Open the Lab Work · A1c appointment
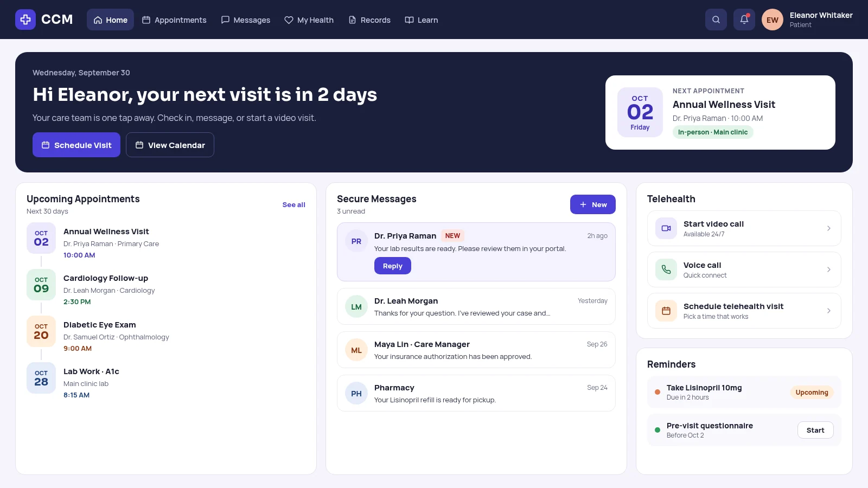The height and width of the screenshot is (488, 868). click(166, 383)
